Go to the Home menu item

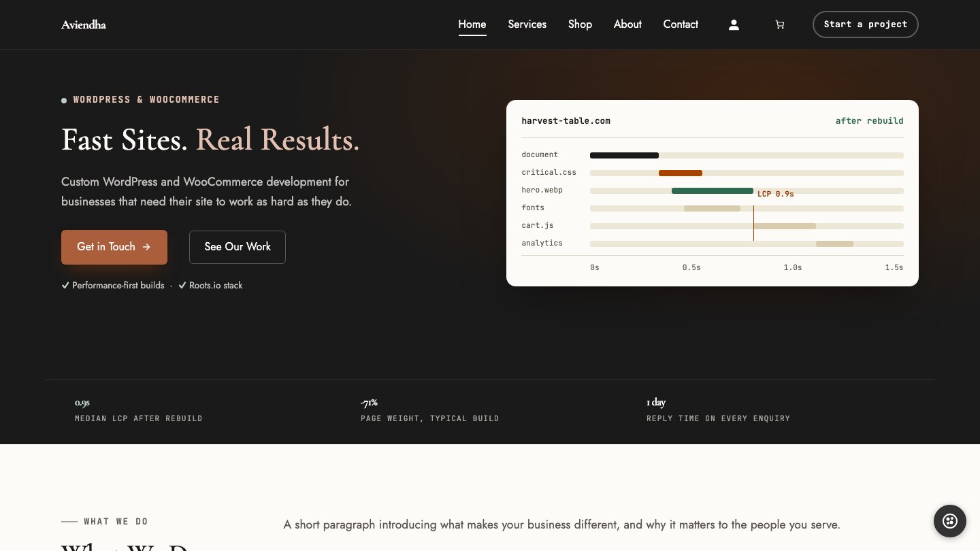click(x=472, y=24)
